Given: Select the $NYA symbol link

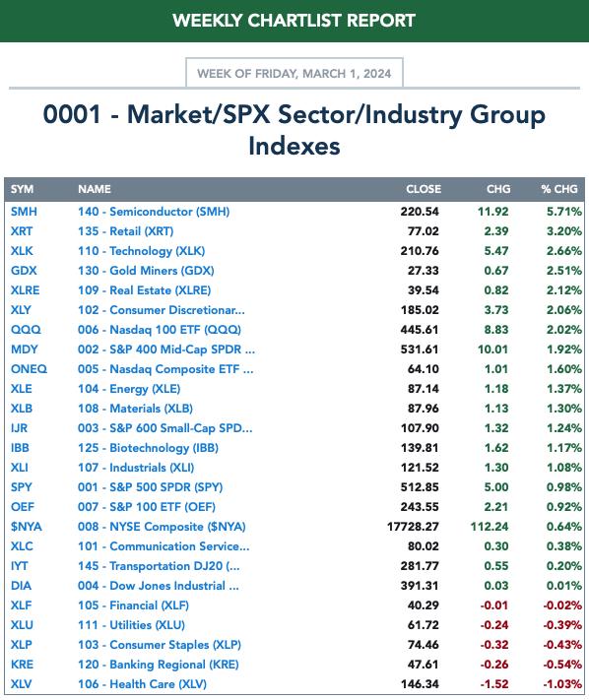Looking at the screenshot, I should 27,527.
